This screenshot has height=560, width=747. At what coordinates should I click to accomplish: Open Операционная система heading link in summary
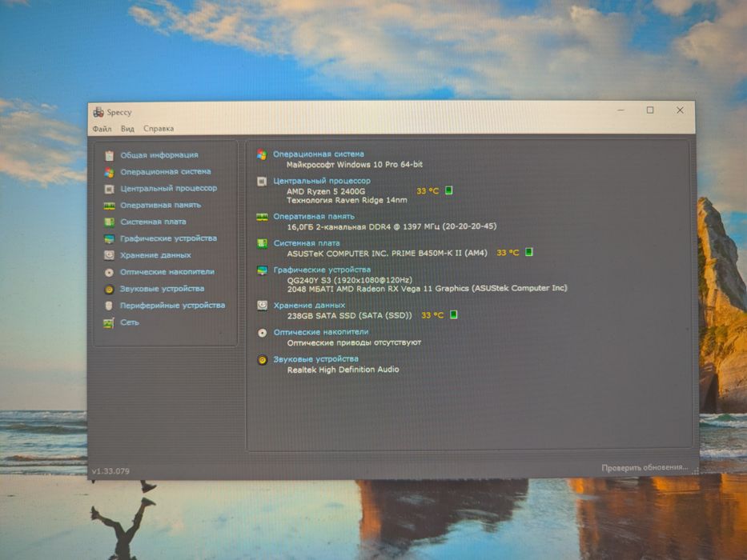(318, 154)
